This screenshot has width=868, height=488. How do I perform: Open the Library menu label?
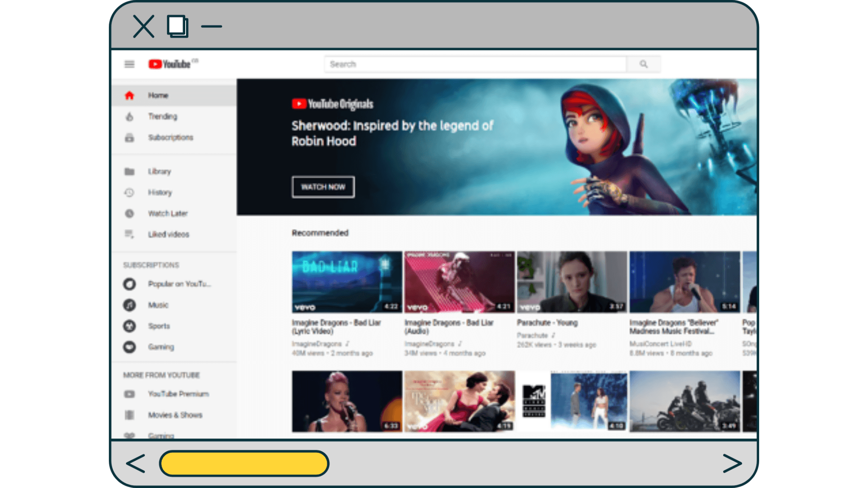pos(159,172)
